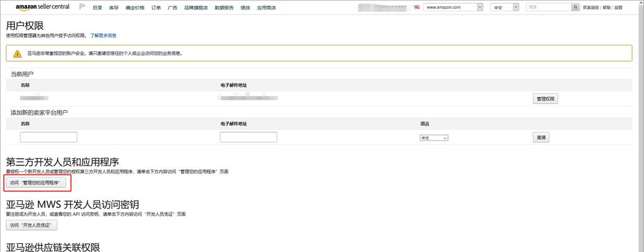Expand the 语言 dropdown for new user
This screenshot has height=252, width=644.
(x=434, y=139)
